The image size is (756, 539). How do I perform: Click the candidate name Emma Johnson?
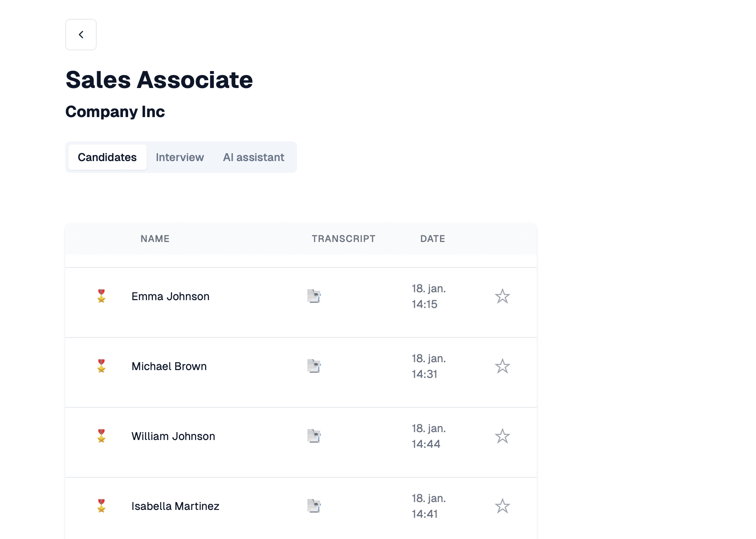coord(170,296)
